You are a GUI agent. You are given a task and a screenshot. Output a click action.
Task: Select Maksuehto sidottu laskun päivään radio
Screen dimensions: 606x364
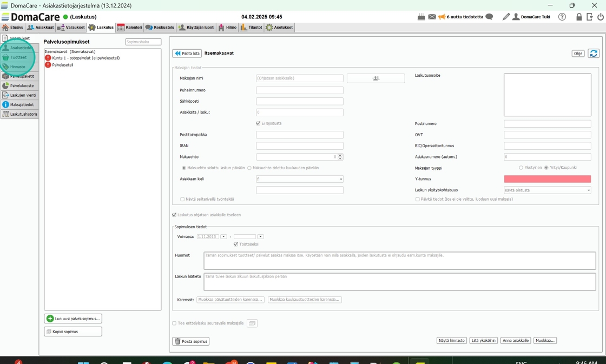point(184,168)
